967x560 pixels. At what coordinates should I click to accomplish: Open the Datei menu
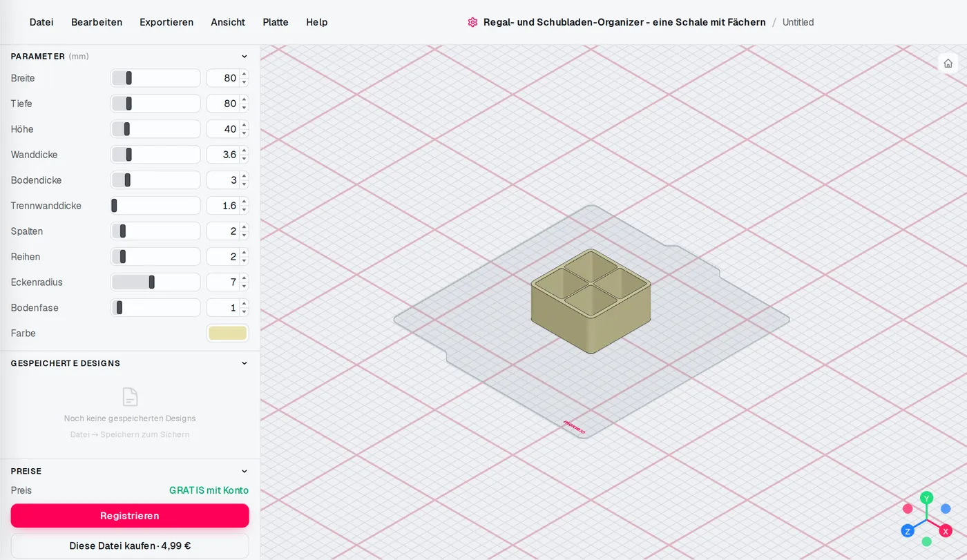coord(41,22)
